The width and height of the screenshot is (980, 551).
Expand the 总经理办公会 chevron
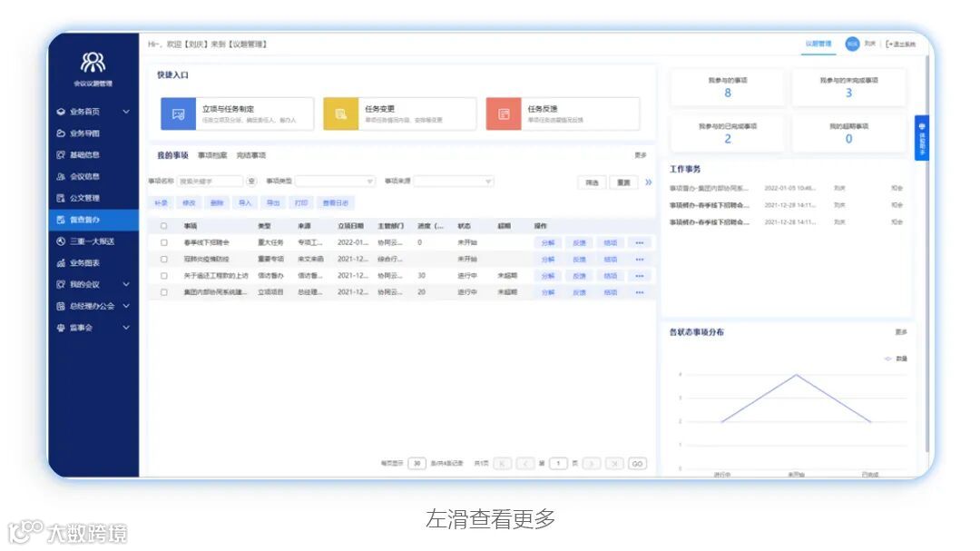[x=126, y=306]
